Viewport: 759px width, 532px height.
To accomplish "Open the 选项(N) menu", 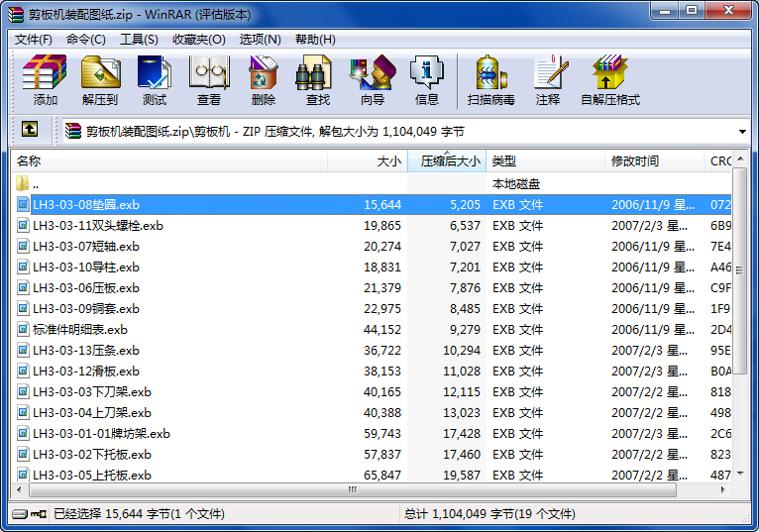I will [260, 40].
